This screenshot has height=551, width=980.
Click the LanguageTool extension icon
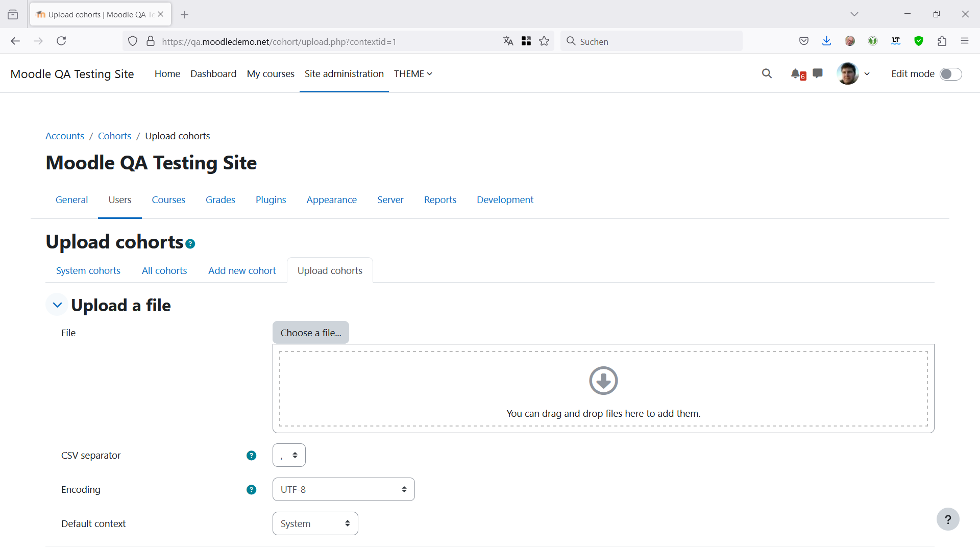pyautogui.click(x=896, y=41)
